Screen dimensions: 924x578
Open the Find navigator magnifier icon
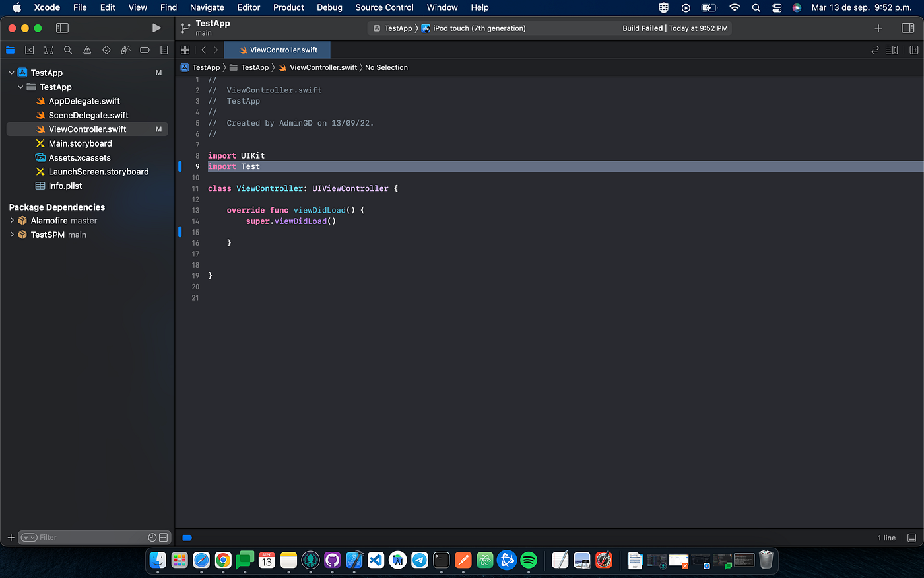tap(68, 50)
